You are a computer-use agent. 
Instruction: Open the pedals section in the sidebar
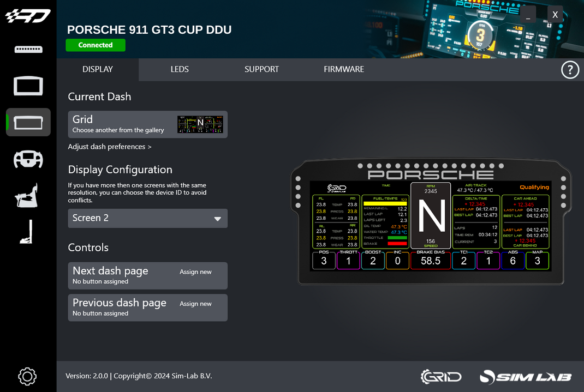pos(28,232)
